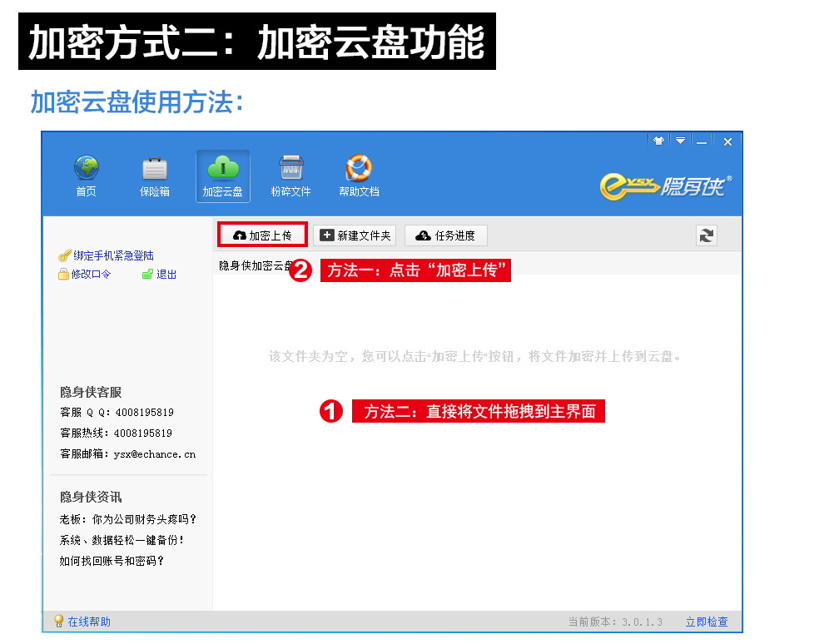This screenshot has height=644, width=824.
Task: Select the 加密云盘 cloud tab
Action: pos(223,176)
